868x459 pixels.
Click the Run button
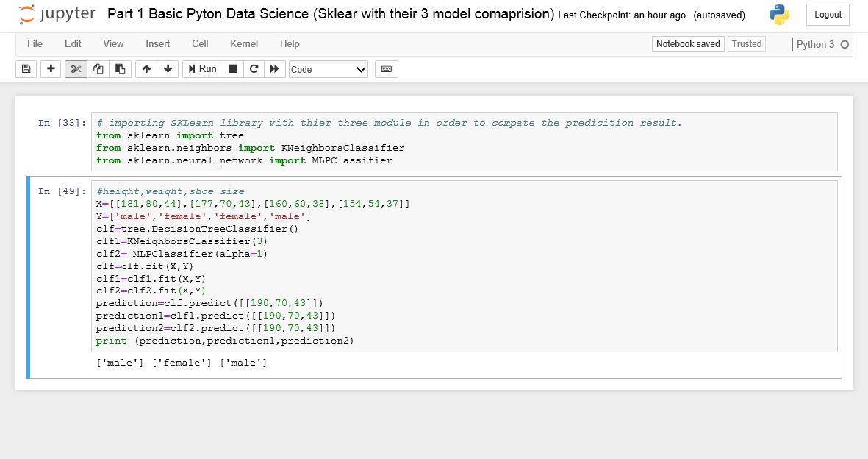click(x=203, y=69)
